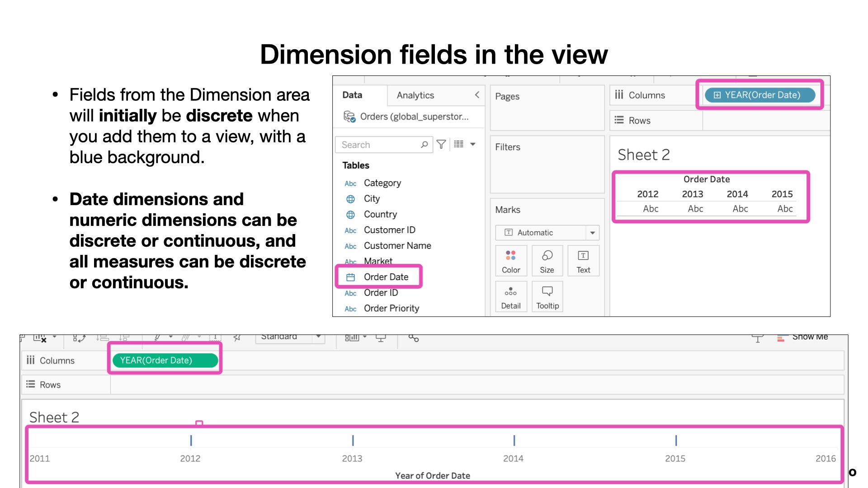Open the Tooltip marks card
868x488 pixels.
(x=547, y=296)
